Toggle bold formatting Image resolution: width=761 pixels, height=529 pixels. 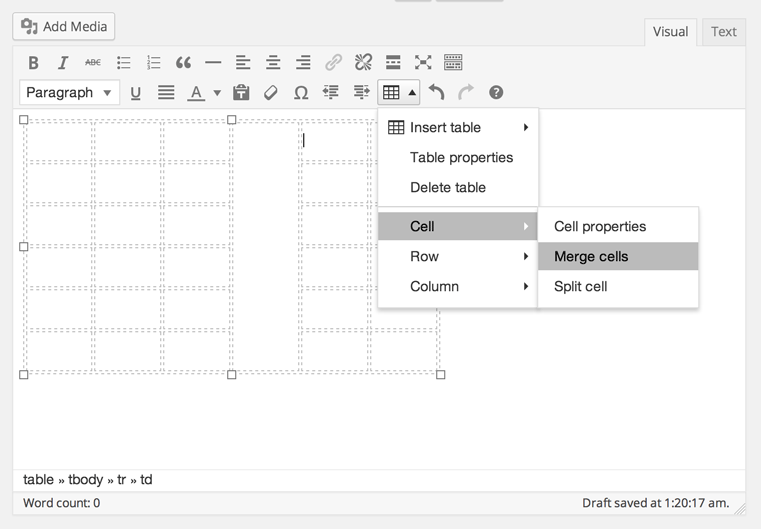[33, 62]
